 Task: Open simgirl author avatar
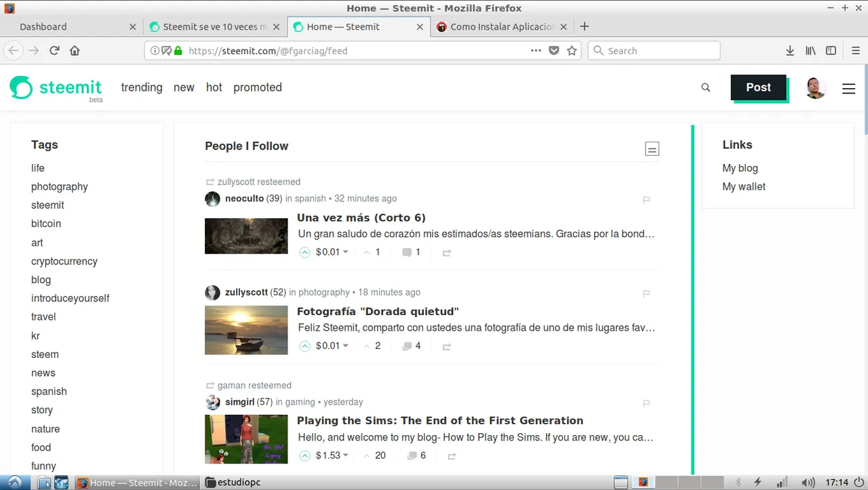[x=212, y=402]
